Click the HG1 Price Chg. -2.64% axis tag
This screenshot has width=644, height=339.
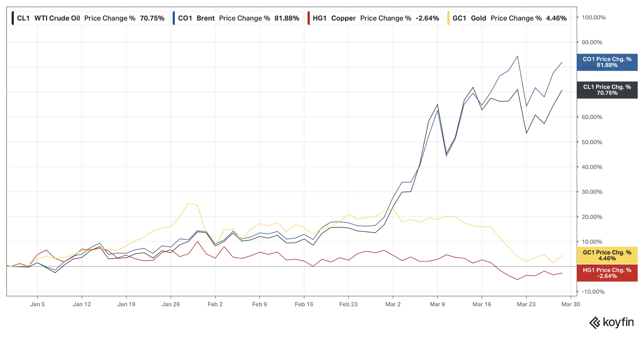point(607,273)
